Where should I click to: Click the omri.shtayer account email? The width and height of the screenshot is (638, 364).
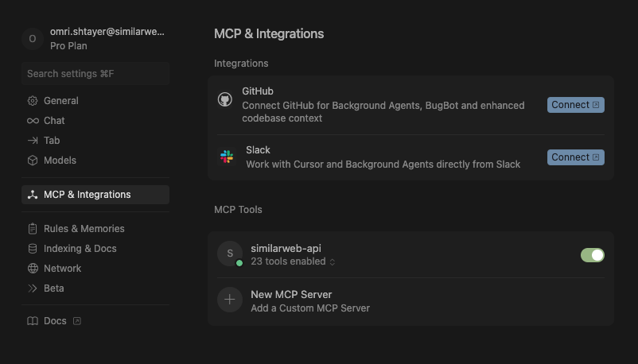pyautogui.click(x=107, y=32)
